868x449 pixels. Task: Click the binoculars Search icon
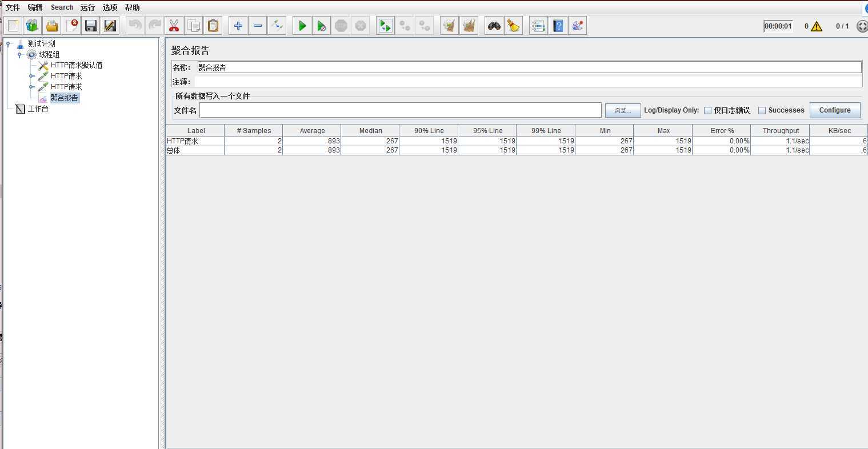[494, 26]
